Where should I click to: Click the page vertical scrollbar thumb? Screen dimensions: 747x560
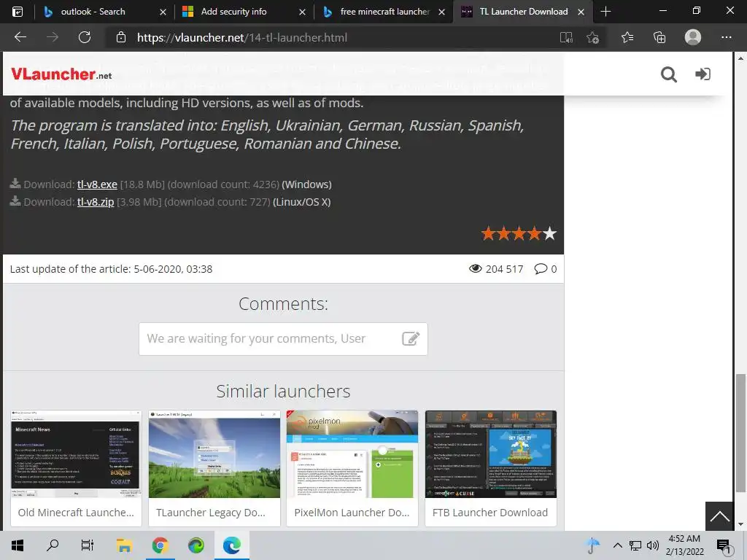tap(740, 433)
